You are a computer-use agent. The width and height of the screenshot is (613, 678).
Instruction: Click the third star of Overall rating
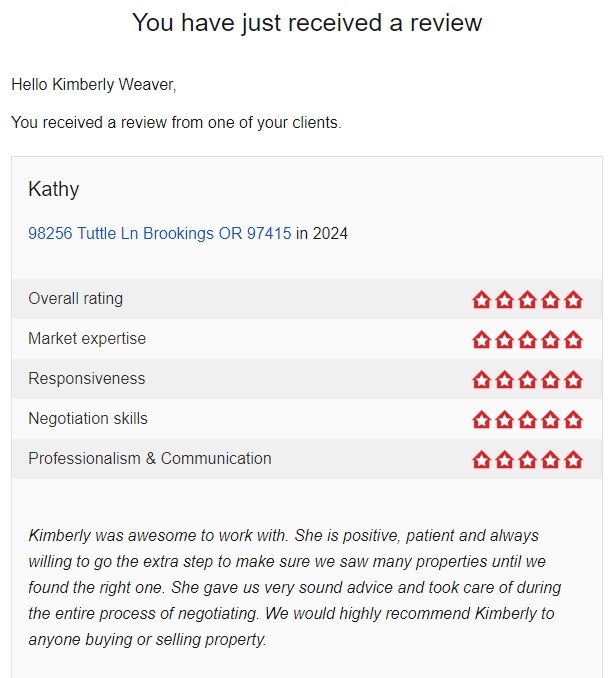click(x=527, y=300)
